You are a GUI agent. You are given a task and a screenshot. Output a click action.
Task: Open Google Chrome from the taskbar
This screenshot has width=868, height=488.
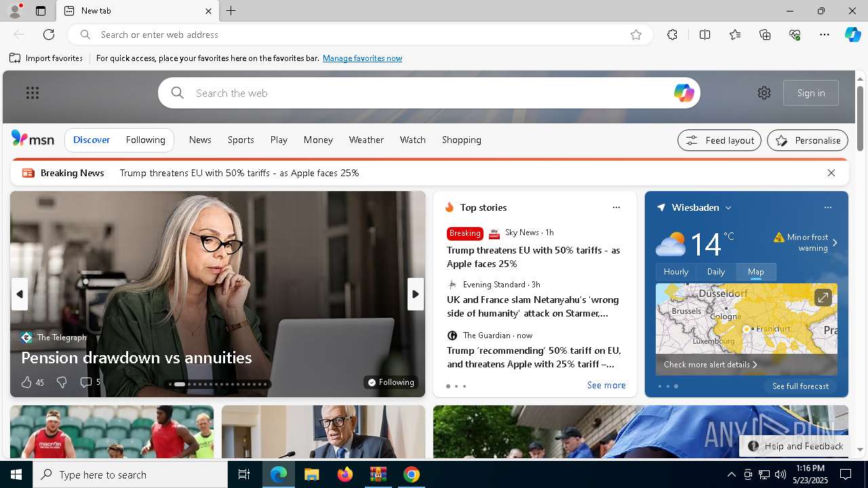click(x=411, y=474)
